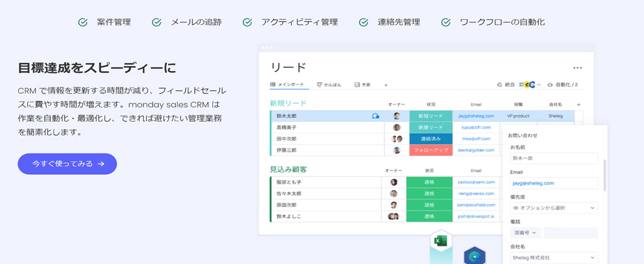The image size is (644, 264).
Task: Add a column with the plus icon
Action: pyautogui.click(x=579, y=104)
